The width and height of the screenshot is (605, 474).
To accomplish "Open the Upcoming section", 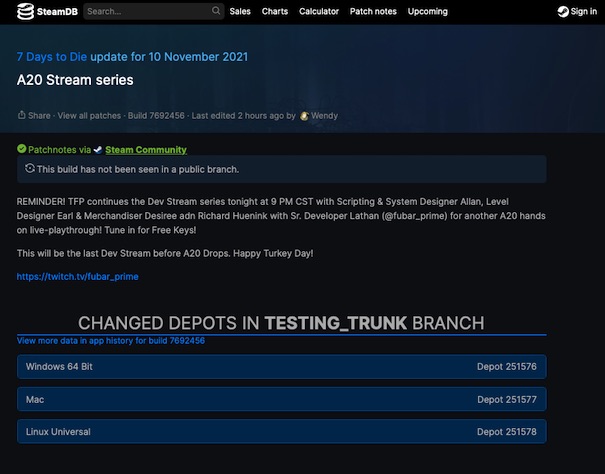I will (428, 12).
